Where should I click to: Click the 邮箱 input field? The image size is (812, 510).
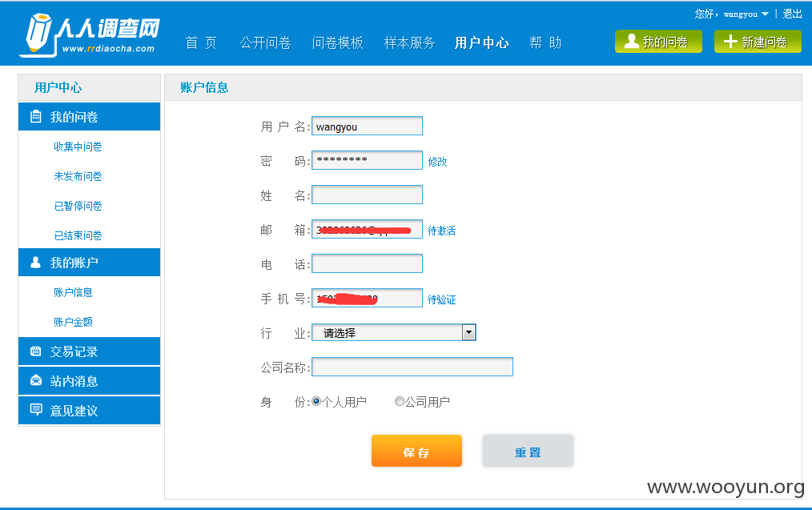tap(367, 229)
